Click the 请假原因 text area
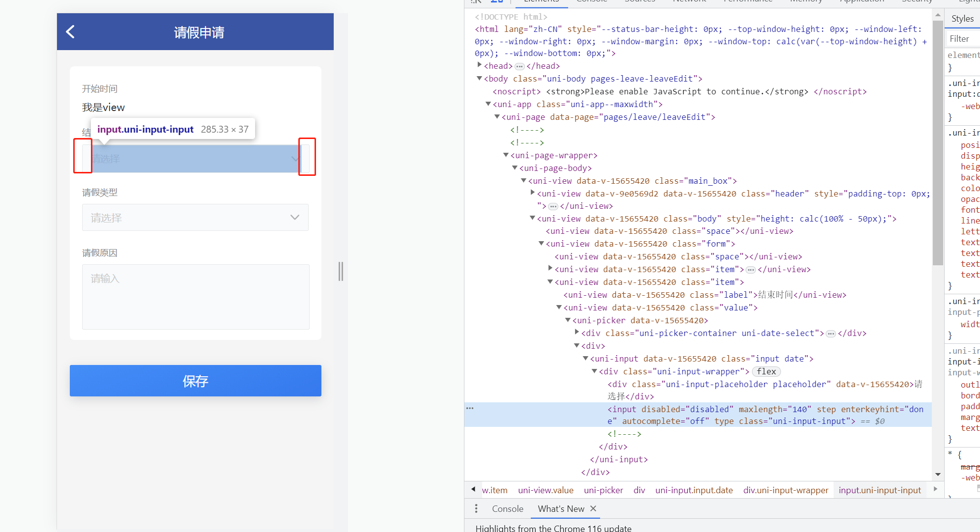This screenshot has width=980, height=532. (x=196, y=297)
